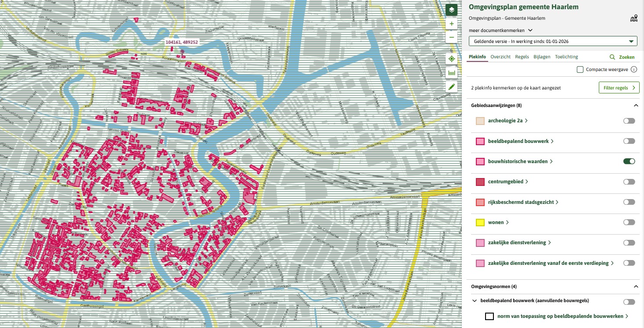Viewport: 644px width, 328px height.
Task: Click the Zoeken magnifier icon
Action: coord(612,57)
